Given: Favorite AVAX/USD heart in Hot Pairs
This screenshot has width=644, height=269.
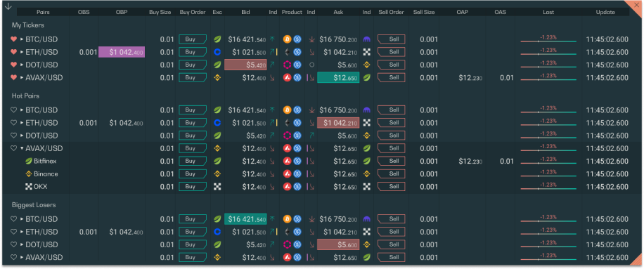Looking at the screenshot, I should click(x=13, y=148).
